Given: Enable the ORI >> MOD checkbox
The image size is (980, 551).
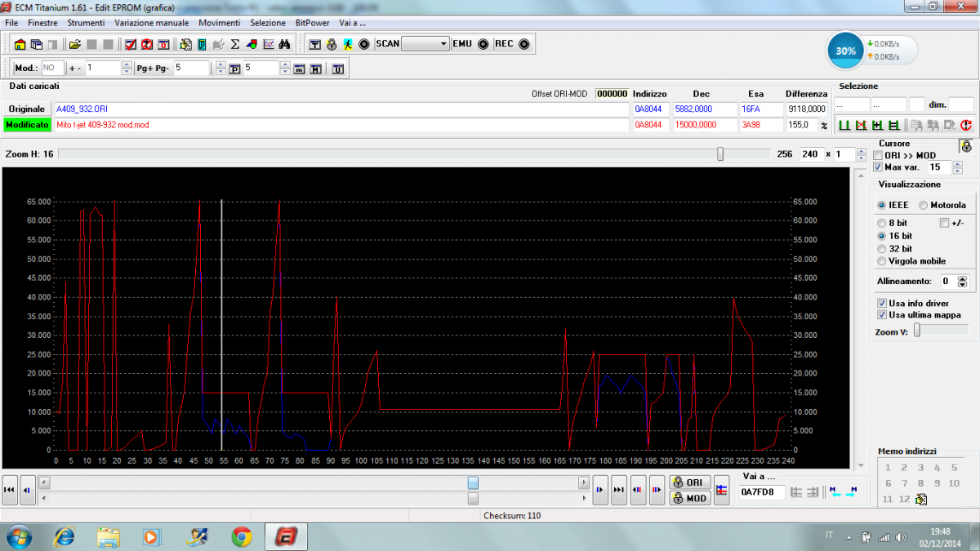Looking at the screenshot, I should (x=879, y=155).
